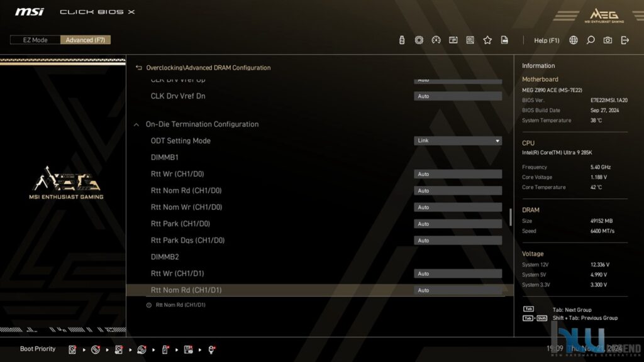Click Tab: Next Group hint
The image size is (644, 362).
(572, 310)
